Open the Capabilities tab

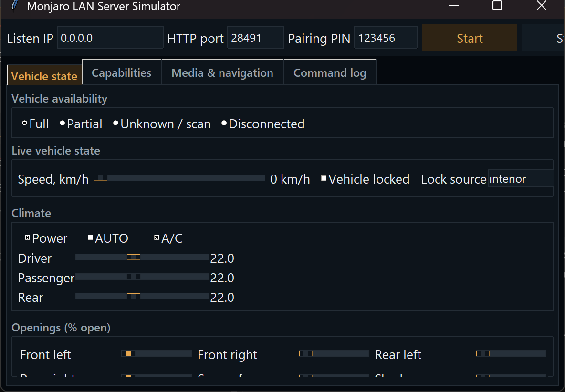[x=122, y=72]
